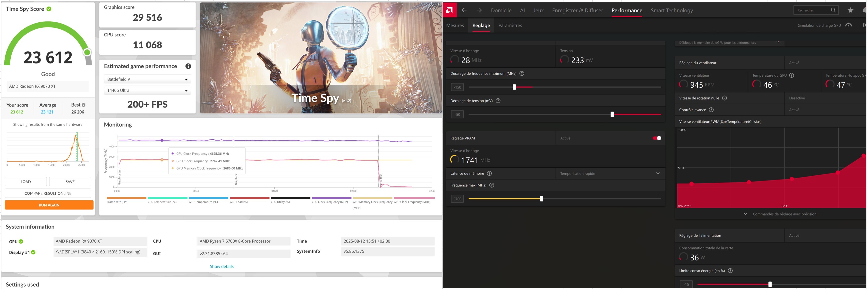Toggle GPU Temperature series in Monitoring legend
The width and height of the screenshot is (868, 289).
tap(208, 200)
